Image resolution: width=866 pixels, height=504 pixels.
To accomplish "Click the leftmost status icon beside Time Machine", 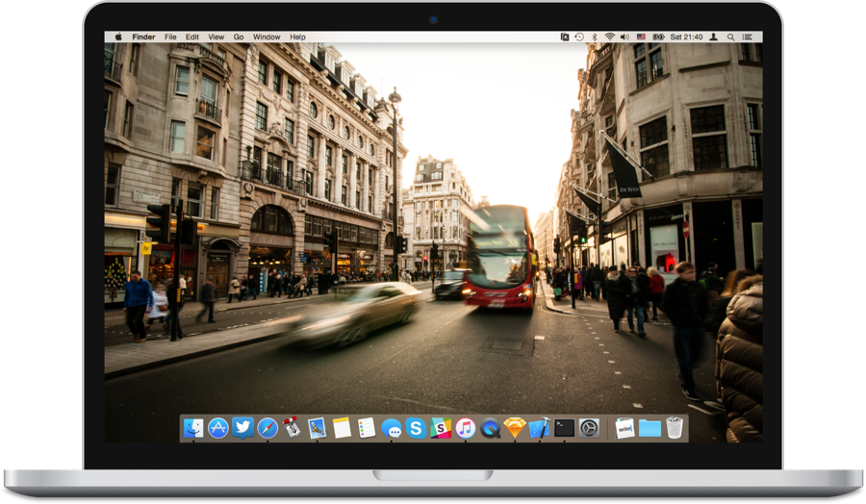I will click(565, 37).
